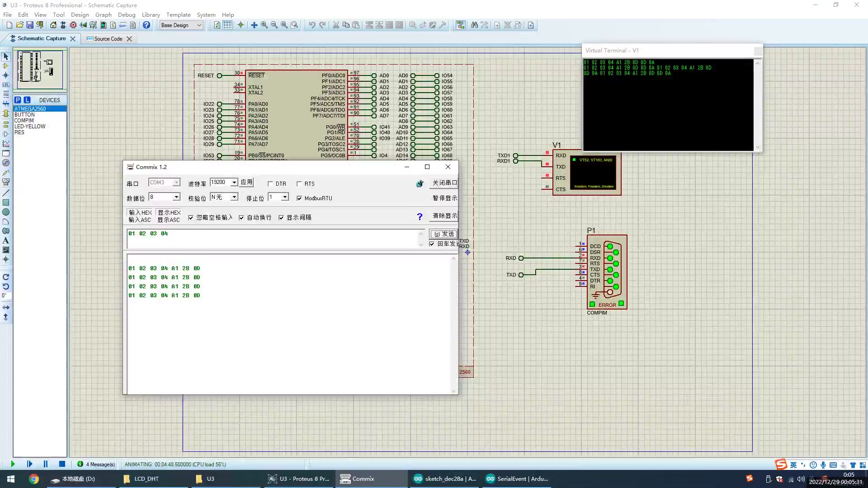Screen dimensions: 868x488
Task: Click the 发送 send button
Action: pyautogui.click(x=443, y=234)
